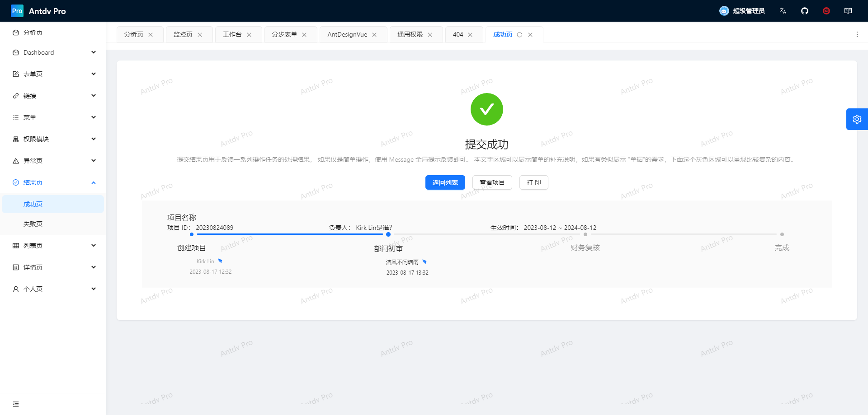Collapse the sidebar with bottom menu icon

(x=16, y=404)
